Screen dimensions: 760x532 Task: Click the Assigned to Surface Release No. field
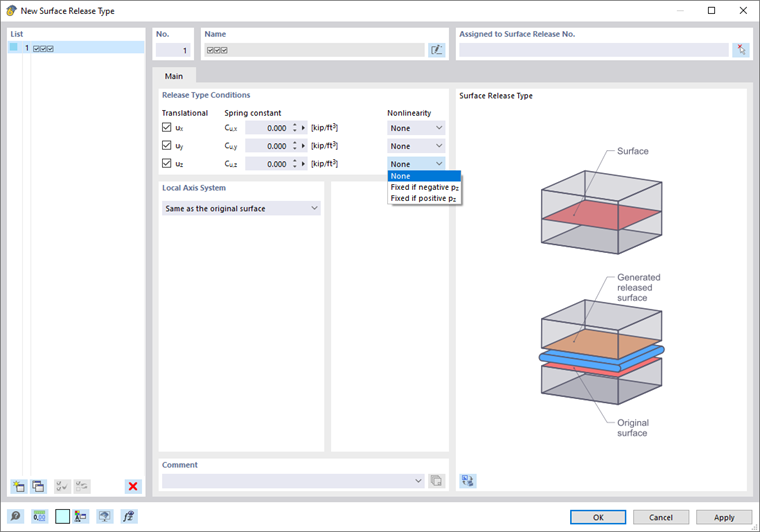tap(594, 50)
